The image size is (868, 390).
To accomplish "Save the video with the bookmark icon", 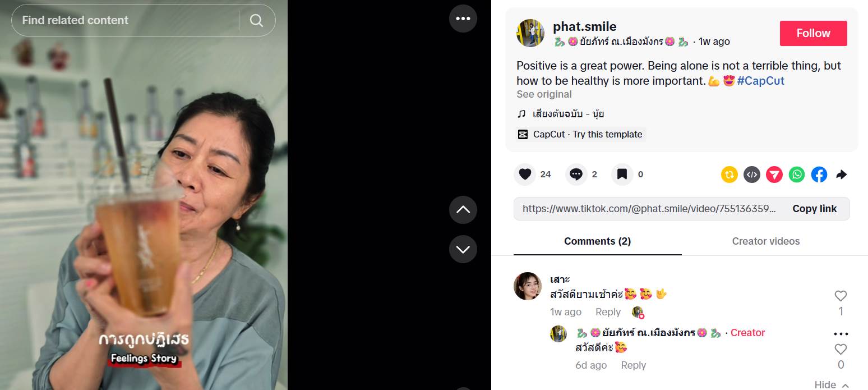I will (x=622, y=175).
